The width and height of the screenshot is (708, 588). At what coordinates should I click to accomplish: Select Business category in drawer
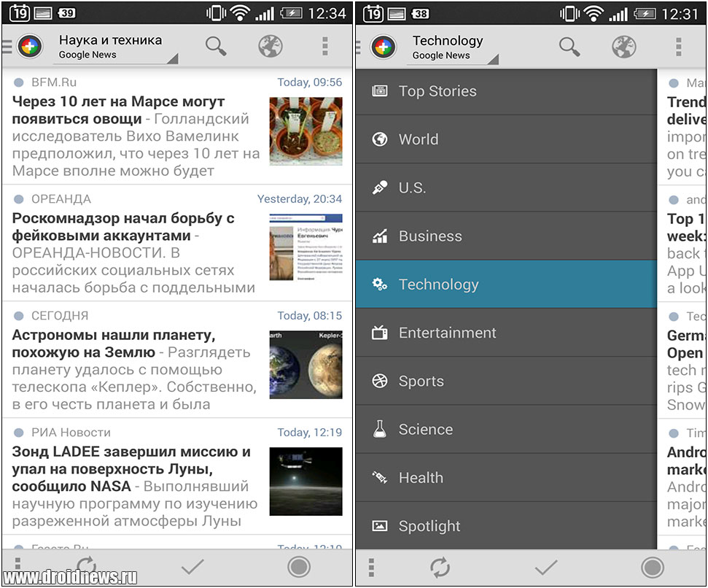click(506, 236)
